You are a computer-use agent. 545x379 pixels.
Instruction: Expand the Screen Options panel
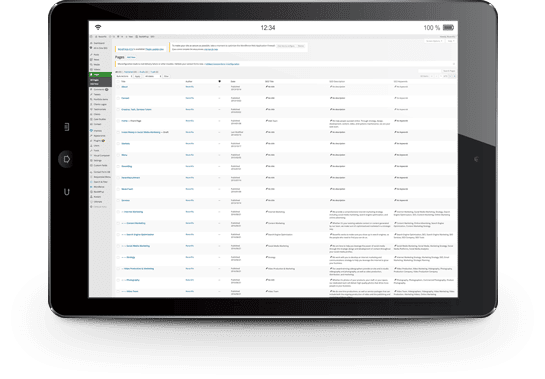tap(434, 41)
